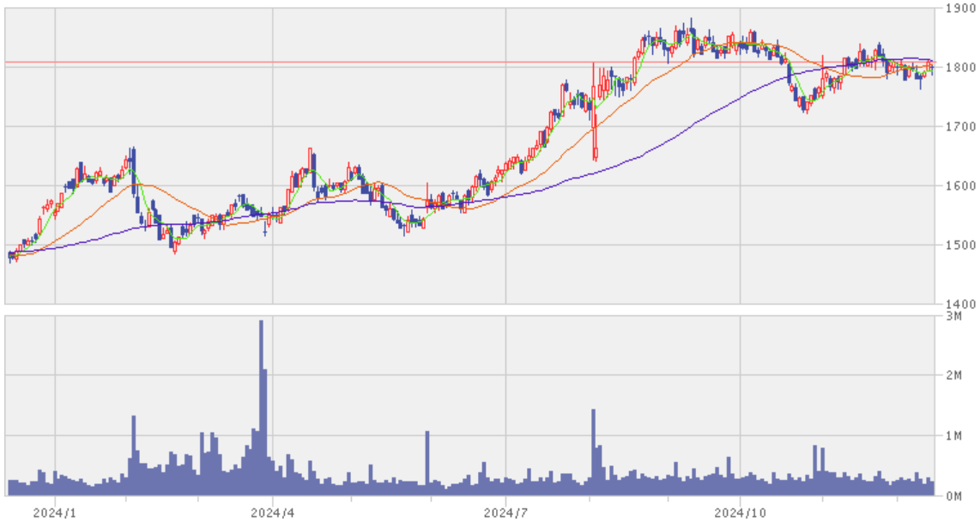The height and width of the screenshot is (528, 980).
Task: Click the 3M volume axis label
Action: pyautogui.click(x=953, y=316)
